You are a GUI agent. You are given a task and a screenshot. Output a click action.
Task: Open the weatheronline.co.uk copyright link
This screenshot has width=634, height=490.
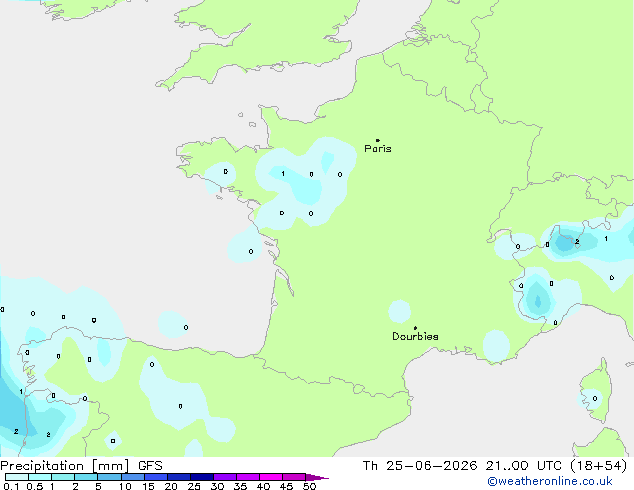pyautogui.click(x=550, y=481)
